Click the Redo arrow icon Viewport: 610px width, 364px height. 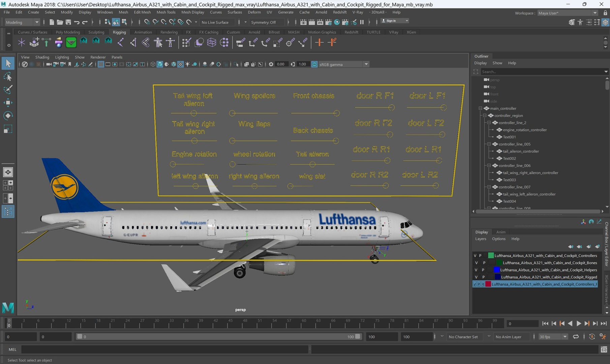tap(85, 22)
